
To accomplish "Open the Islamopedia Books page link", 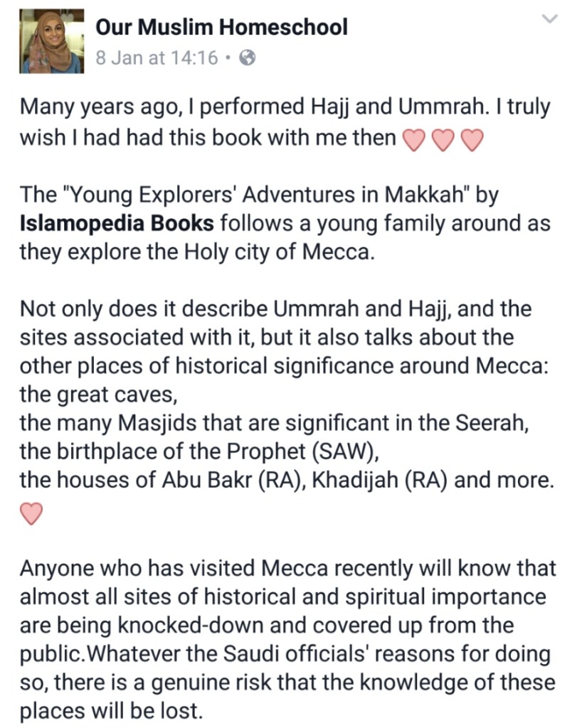I will 117,223.
